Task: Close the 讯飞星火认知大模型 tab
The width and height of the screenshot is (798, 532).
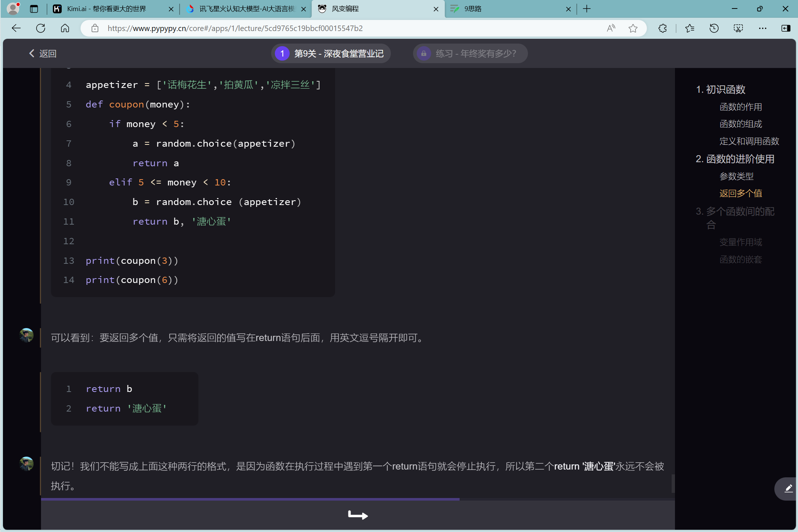Action: 304,9
